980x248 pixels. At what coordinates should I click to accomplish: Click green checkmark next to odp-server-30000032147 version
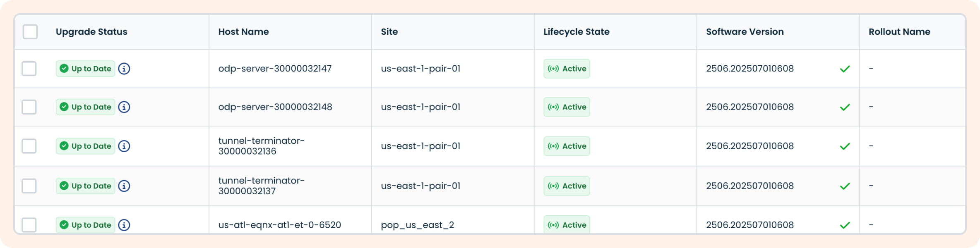tap(845, 69)
